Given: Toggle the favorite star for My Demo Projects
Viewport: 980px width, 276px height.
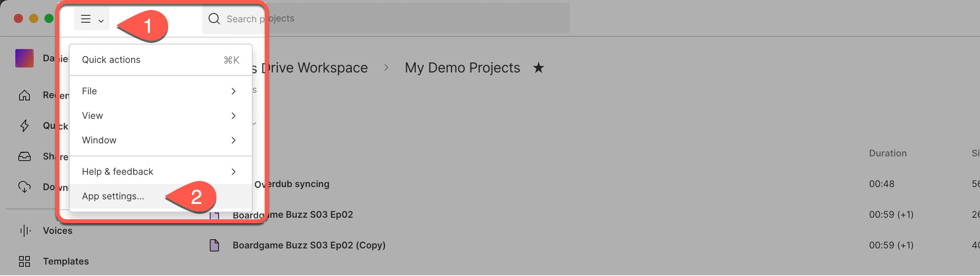Looking at the screenshot, I should point(538,68).
